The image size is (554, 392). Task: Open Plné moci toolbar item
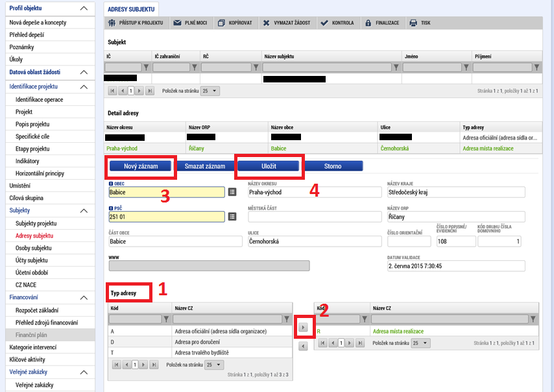pyautogui.click(x=190, y=23)
